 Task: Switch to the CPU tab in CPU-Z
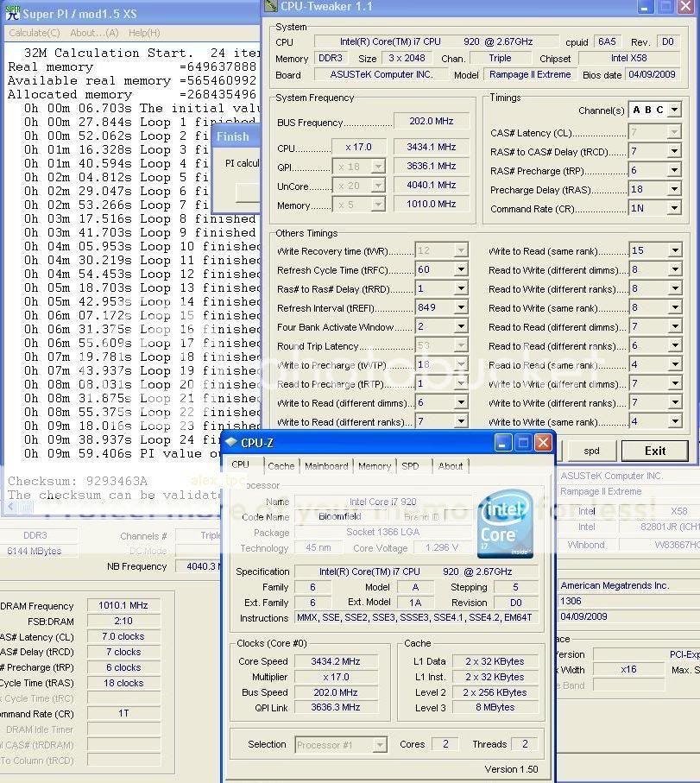pyautogui.click(x=240, y=464)
